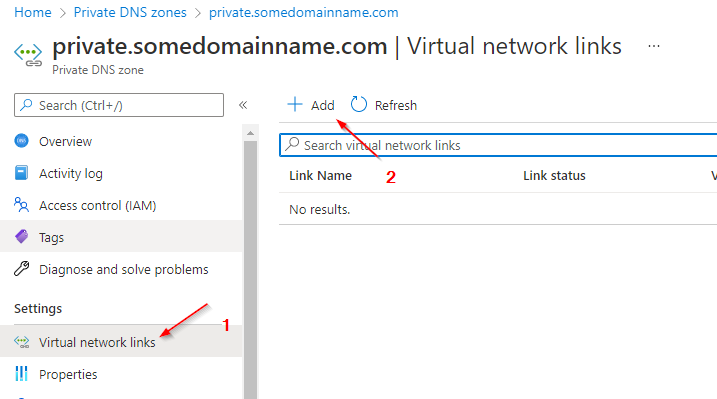Click magnifier icon in links search
Image resolution: width=717 pixels, height=399 pixels.
[x=292, y=144]
